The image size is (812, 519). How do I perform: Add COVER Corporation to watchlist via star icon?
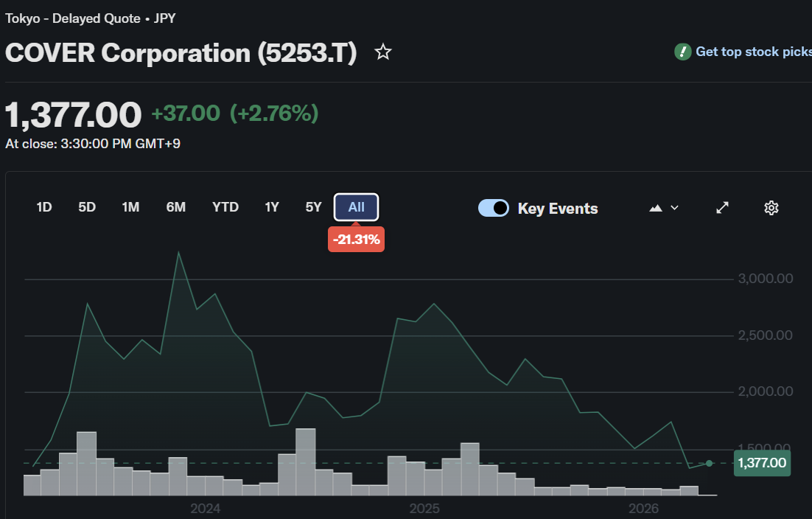click(x=383, y=52)
